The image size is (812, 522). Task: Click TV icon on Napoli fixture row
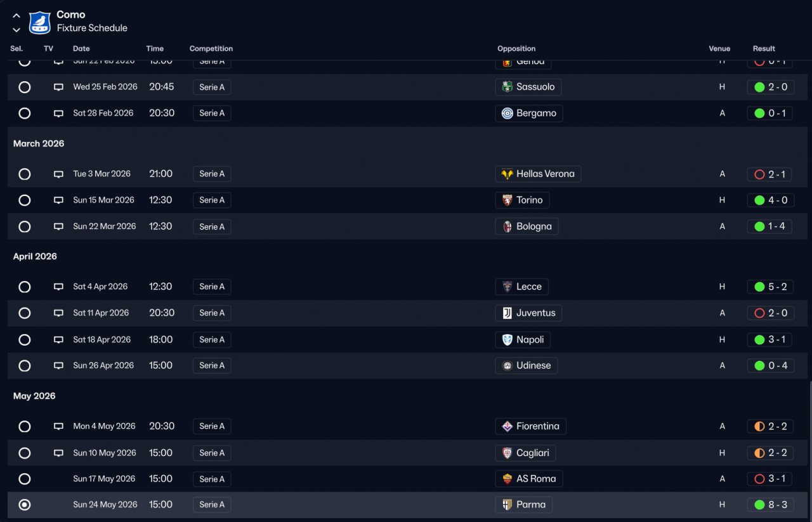pyautogui.click(x=58, y=340)
